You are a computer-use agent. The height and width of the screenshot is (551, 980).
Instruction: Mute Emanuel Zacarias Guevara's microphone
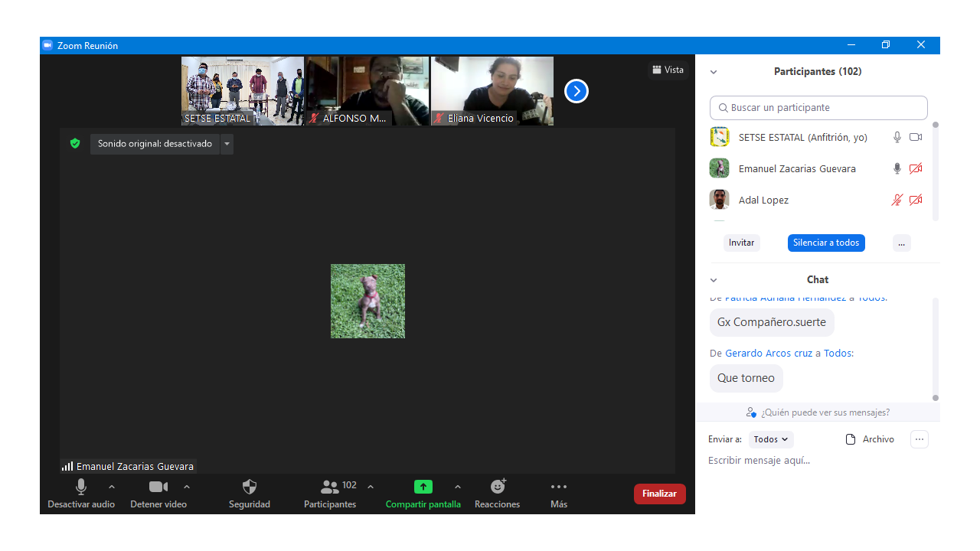[897, 168]
